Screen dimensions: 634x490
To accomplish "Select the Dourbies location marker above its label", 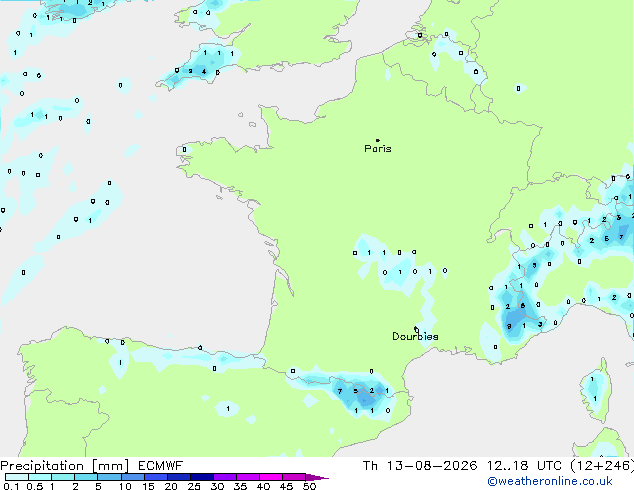I will pos(416,329).
